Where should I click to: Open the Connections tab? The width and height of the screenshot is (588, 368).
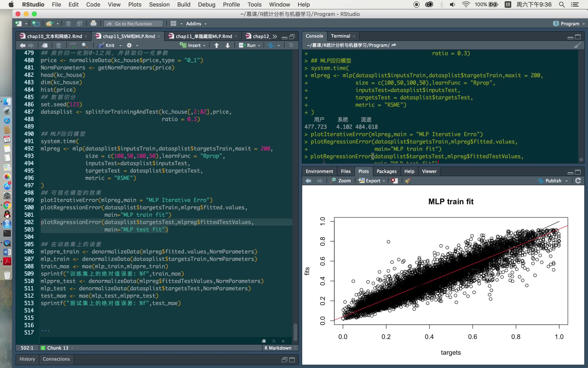click(x=56, y=359)
